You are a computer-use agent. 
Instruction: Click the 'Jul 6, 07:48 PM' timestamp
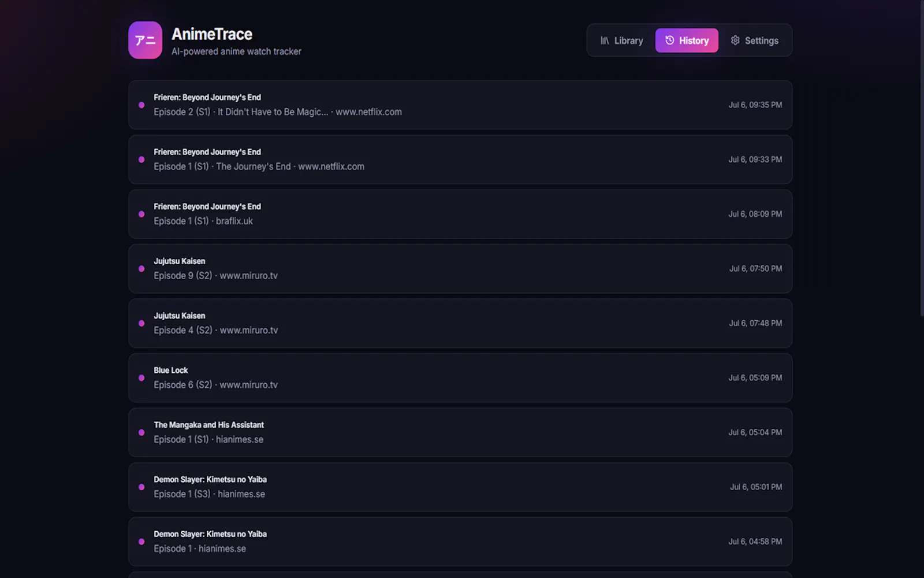(x=755, y=323)
